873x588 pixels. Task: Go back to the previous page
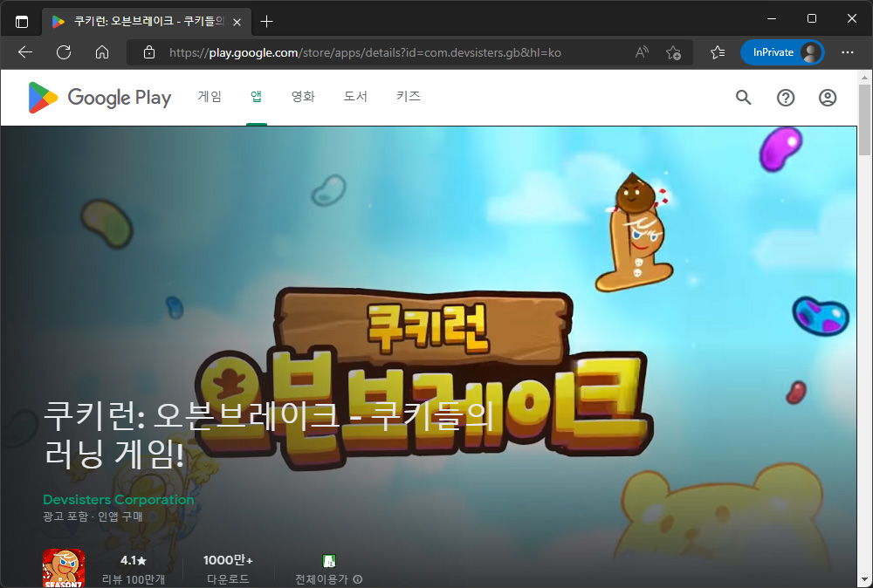click(25, 52)
